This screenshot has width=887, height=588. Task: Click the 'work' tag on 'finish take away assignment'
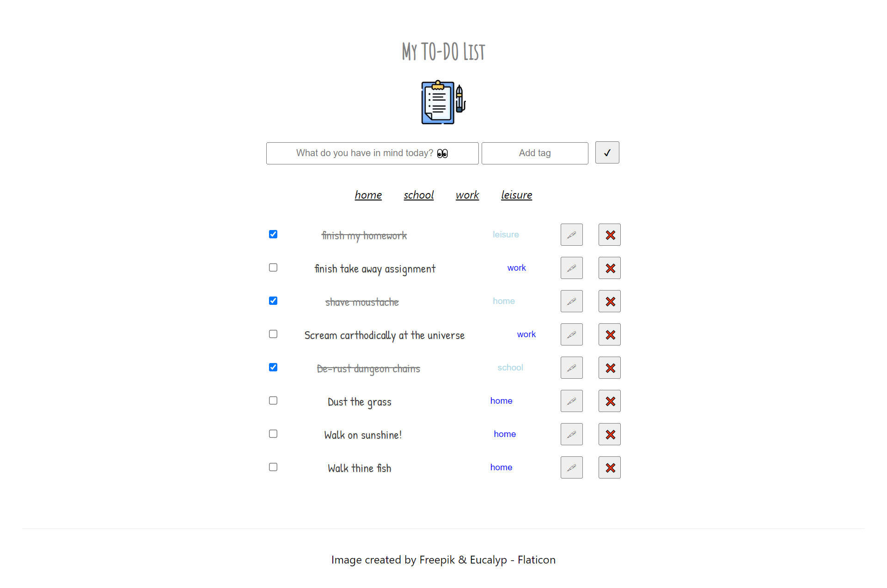516,268
